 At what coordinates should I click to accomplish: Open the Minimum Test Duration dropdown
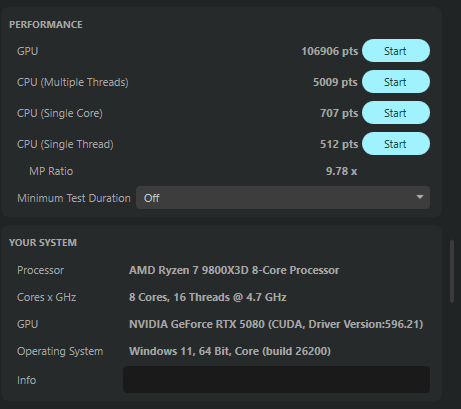[x=283, y=198]
